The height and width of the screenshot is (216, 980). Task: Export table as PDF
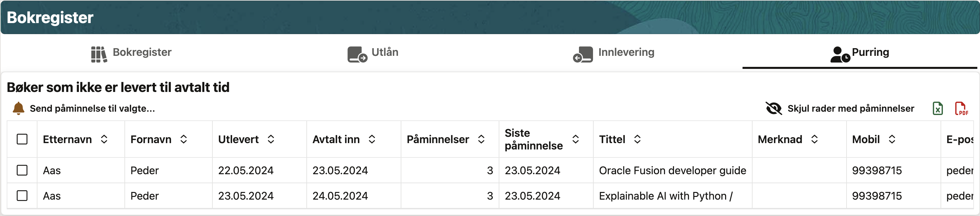tap(961, 108)
